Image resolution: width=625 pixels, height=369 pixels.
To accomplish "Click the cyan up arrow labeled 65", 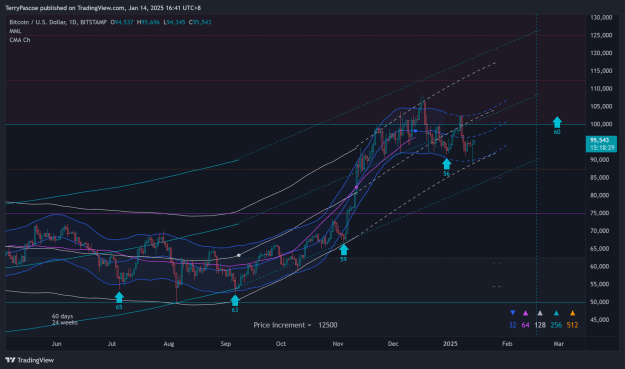I will pos(119,297).
